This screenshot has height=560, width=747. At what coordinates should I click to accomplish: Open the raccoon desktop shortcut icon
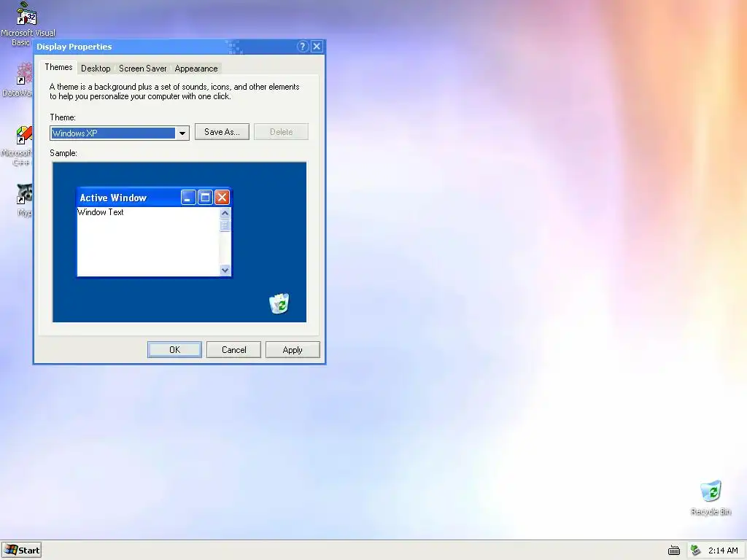click(x=24, y=193)
